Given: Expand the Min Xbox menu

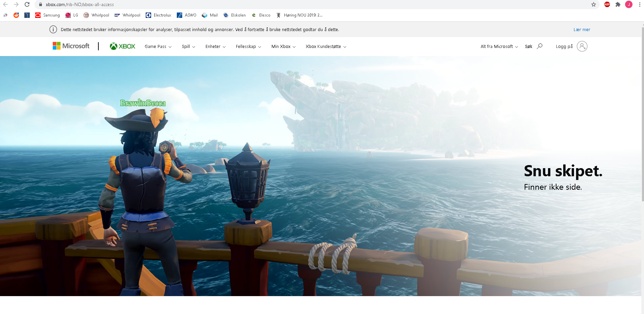Looking at the screenshot, I should (284, 47).
